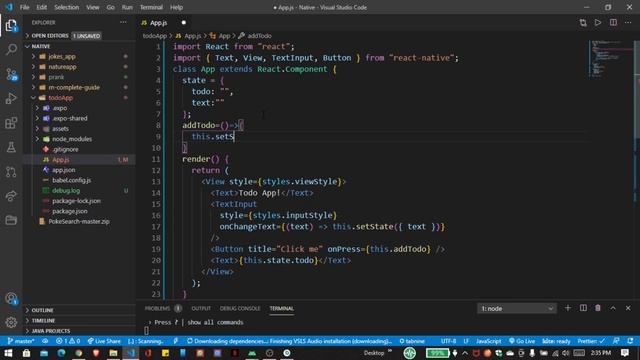Maximize the panel with up chevron
Screen dimensions: 640x360
pos(613,308)
